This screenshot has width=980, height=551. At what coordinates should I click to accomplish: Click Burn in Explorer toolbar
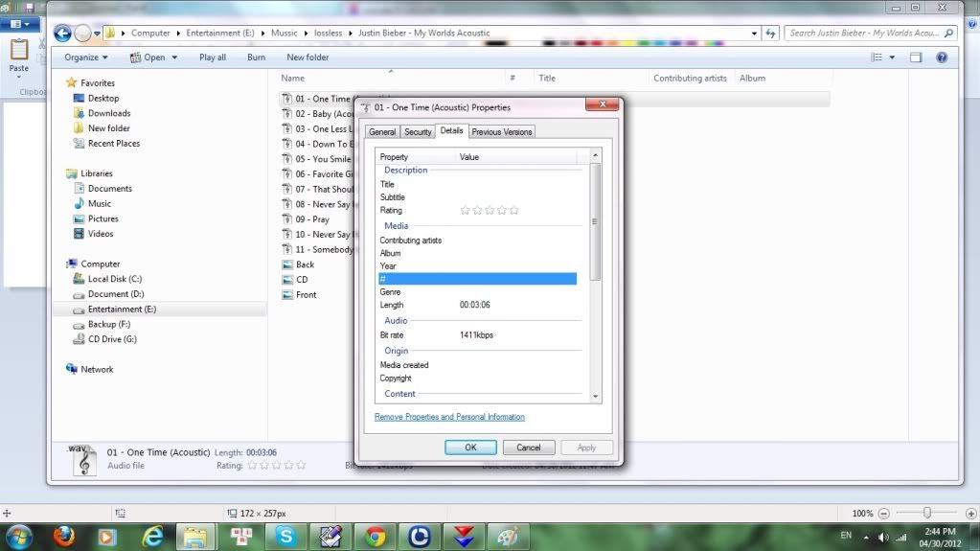[x=256, y=57]
